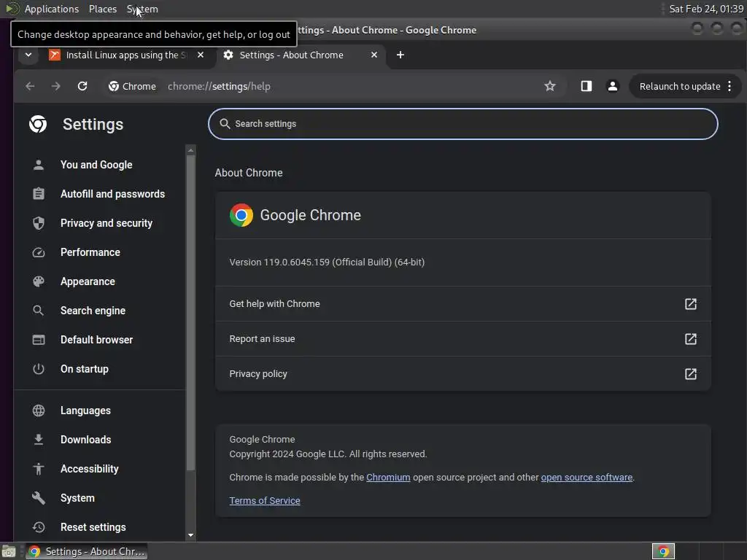
Task: Open the Chromium project link
Action: [x=388, y=477]
